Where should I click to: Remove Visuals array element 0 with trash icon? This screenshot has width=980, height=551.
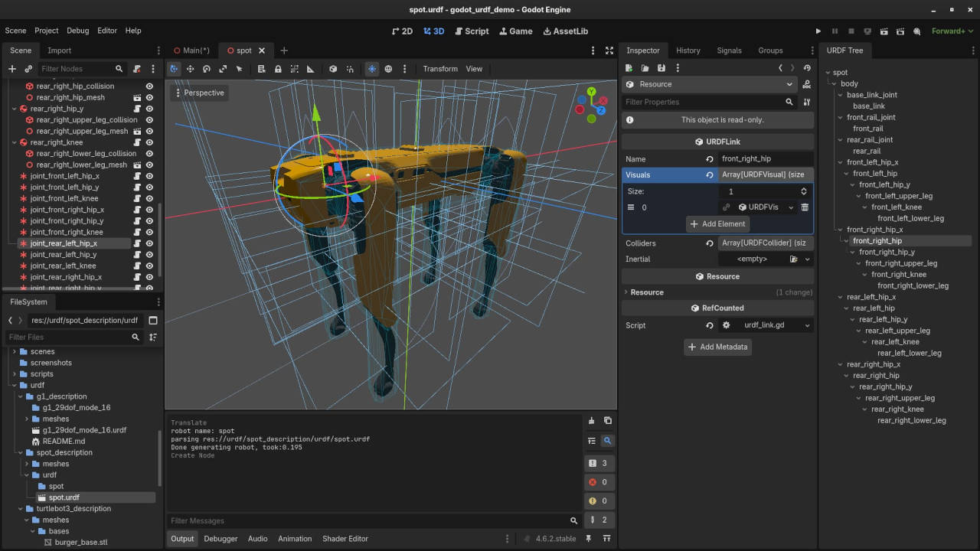click(x=805, y=207)
